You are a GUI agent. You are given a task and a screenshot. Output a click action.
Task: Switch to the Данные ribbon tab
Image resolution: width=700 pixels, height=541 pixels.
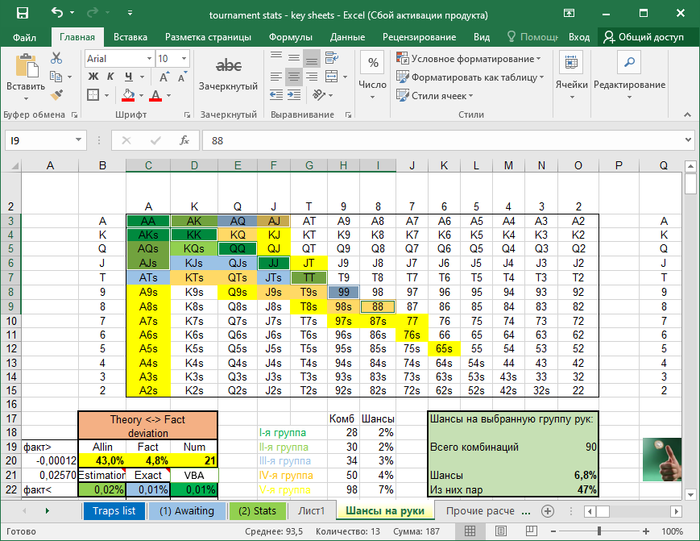347,37
